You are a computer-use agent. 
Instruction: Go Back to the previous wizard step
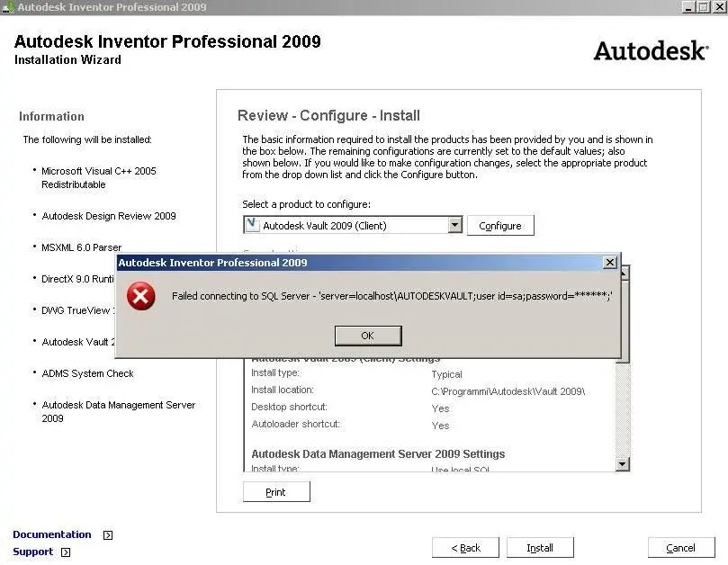465,548
